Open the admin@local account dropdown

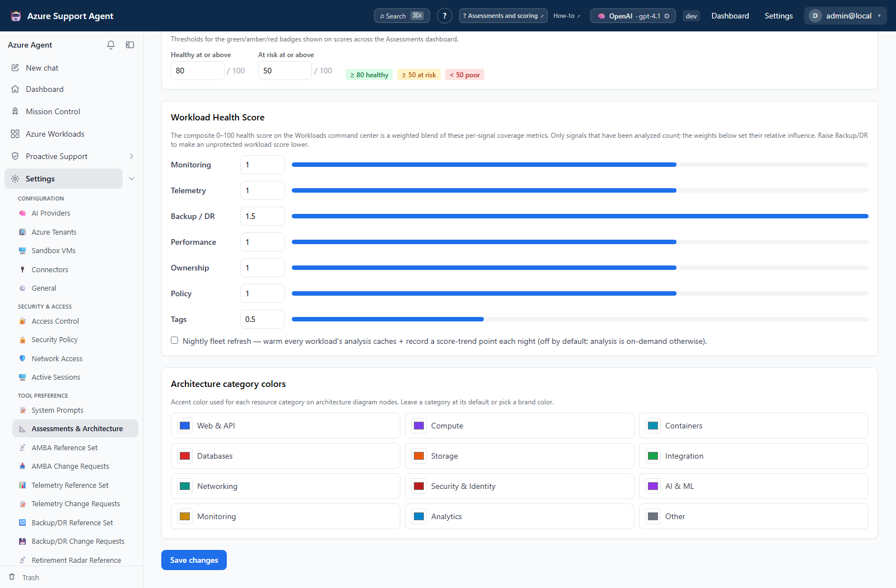point(846,16)
